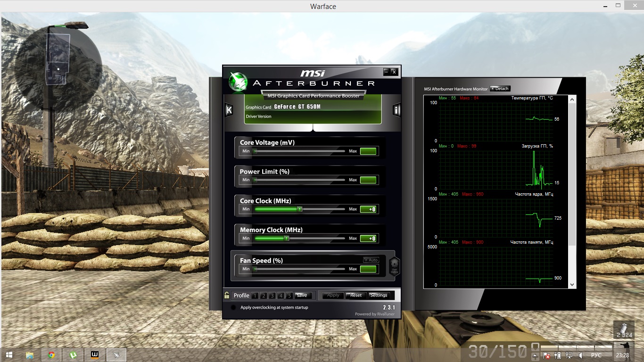Save the current profile
Screen dimensions: 644x362
(303, 296)
